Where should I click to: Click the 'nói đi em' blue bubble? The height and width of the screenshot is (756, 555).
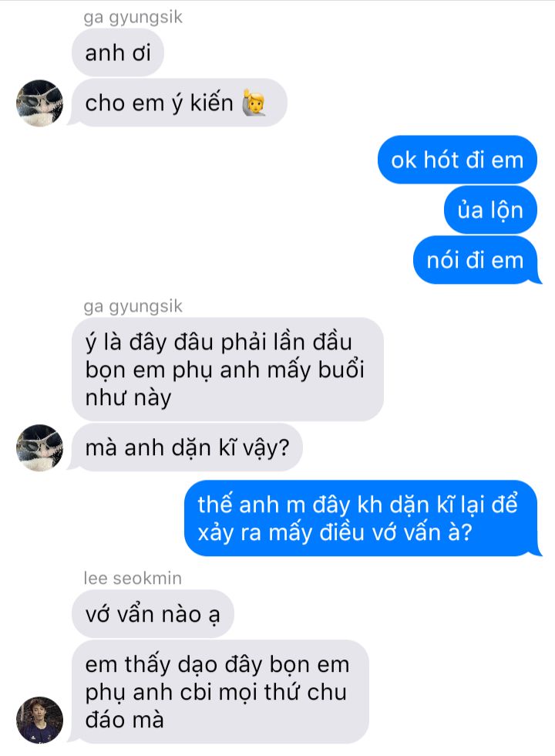coord(475,260)
